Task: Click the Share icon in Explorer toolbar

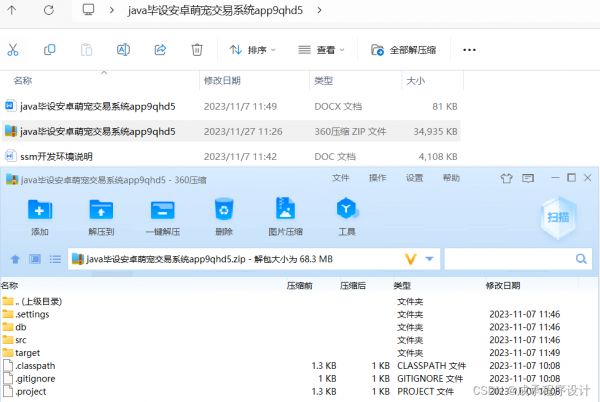Action: [x=160, y=50]
